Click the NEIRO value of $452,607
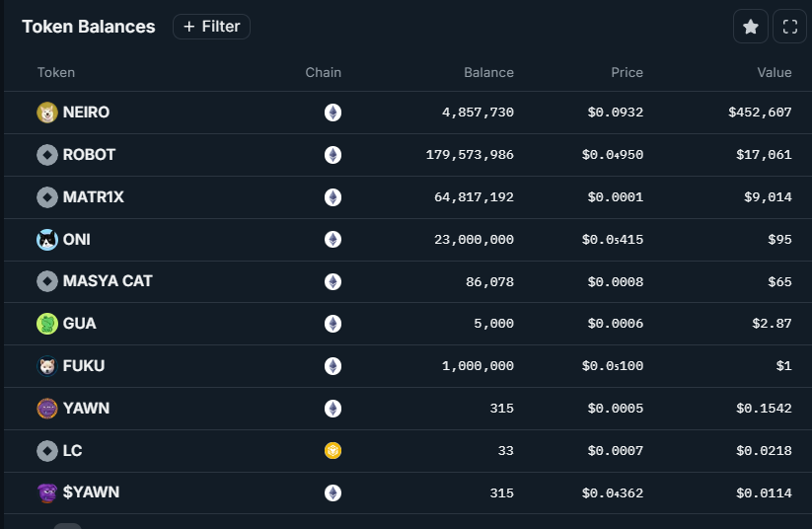This screenshot has height=529, width=812. pos(760,113)
